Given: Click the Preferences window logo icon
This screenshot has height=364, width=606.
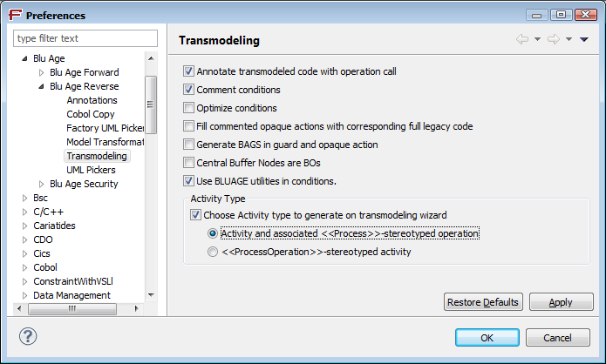Looking at the screenshot, I should (x=15, y=15).
